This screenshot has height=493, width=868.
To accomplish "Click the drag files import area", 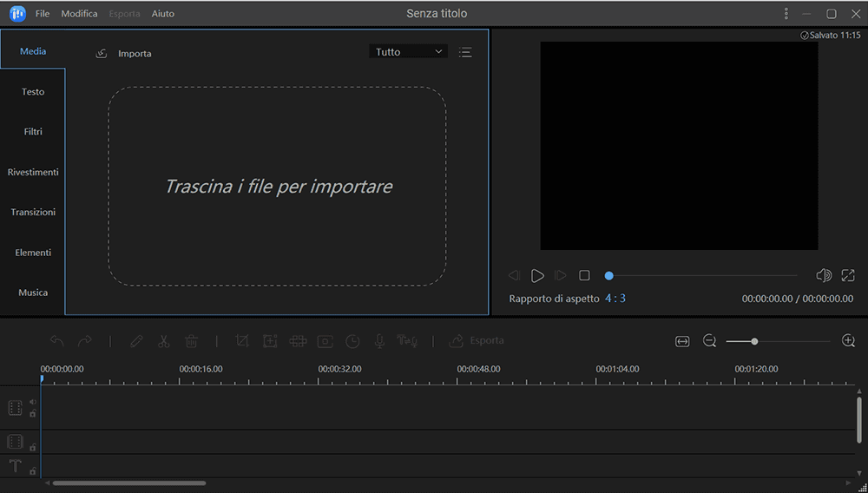I will coord(278,186).
